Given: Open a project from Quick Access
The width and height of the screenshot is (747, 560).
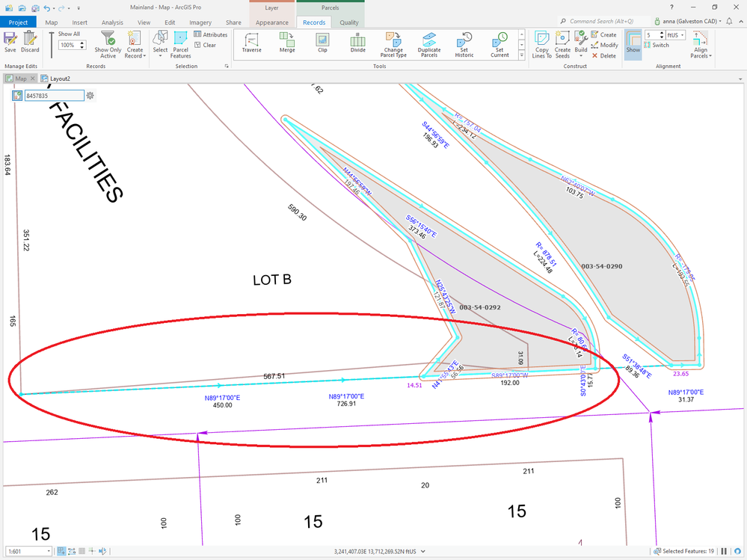Looking at the screenshot, I should click(22, 7).
